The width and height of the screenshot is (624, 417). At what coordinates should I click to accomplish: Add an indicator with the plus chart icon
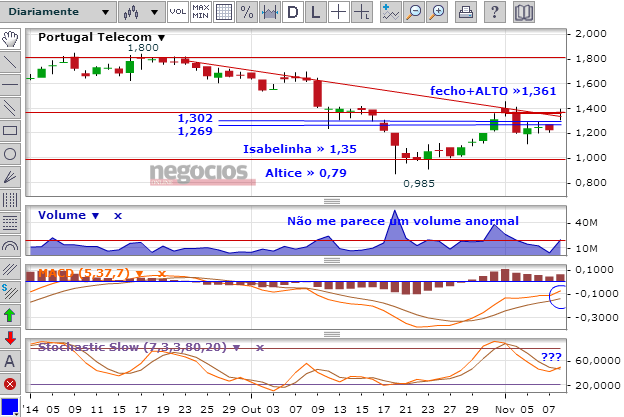click(x=390, y=12)
